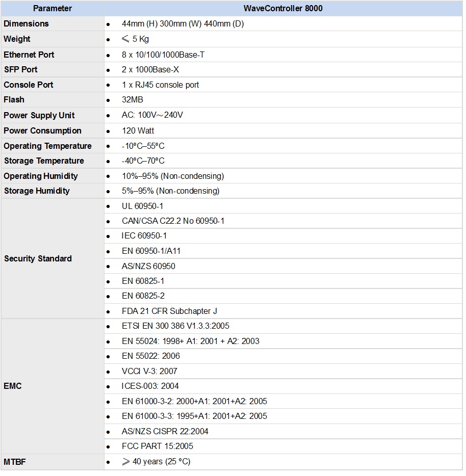Click the WaveController 8000 column header

pos(283,8)
